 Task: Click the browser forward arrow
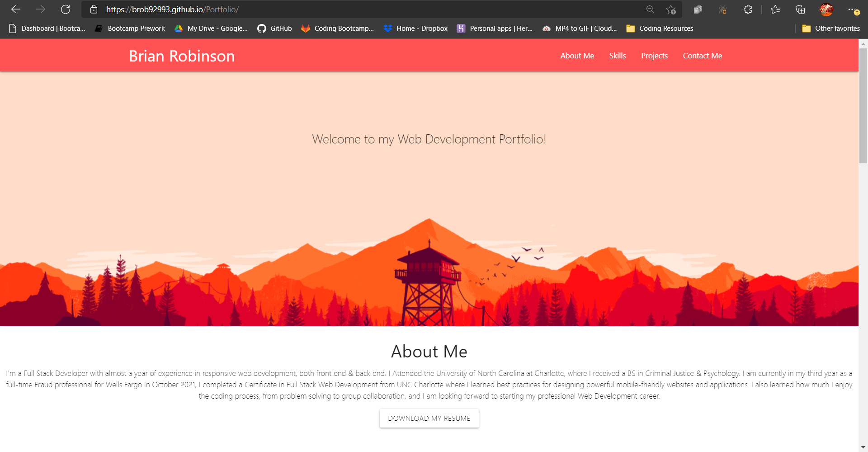point(41,9)
